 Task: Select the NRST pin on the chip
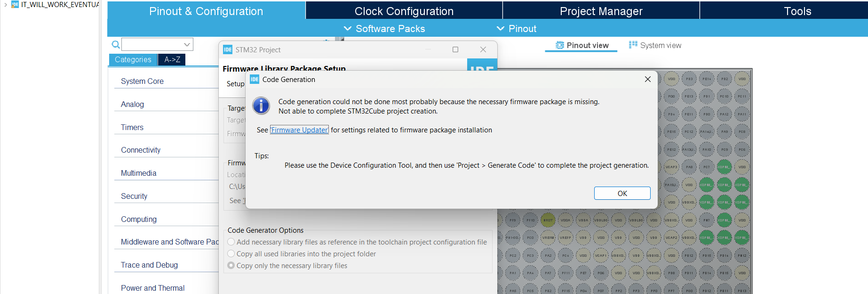coord(548,220)
